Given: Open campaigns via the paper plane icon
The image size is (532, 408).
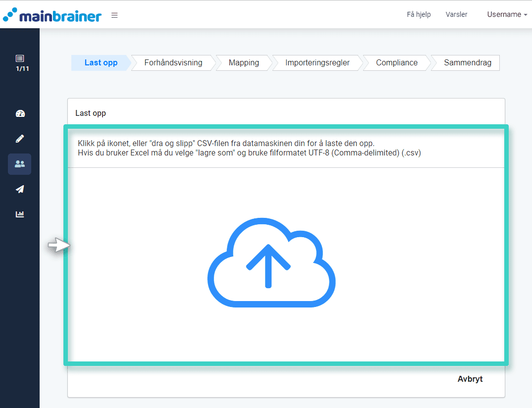Looking at the screenshot, I should (x=19, y=189).
